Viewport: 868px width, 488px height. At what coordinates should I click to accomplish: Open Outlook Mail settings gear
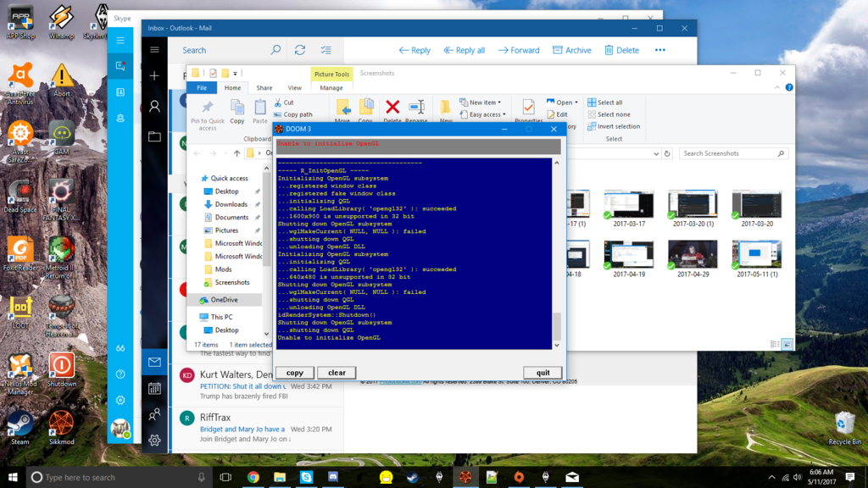(x=154, y=440)
